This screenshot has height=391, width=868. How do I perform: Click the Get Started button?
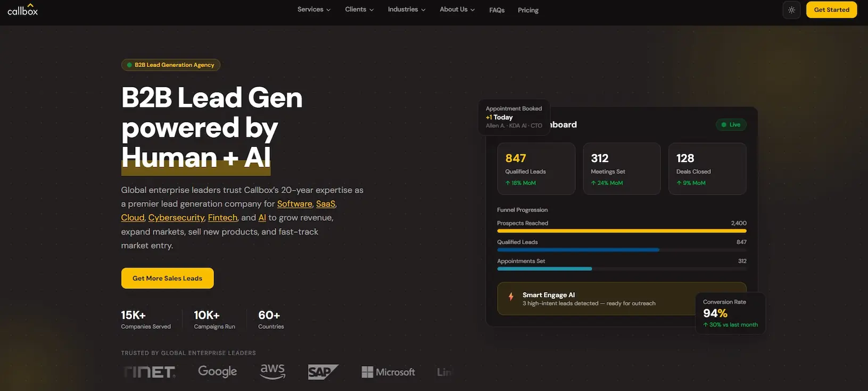click(831, 10)
